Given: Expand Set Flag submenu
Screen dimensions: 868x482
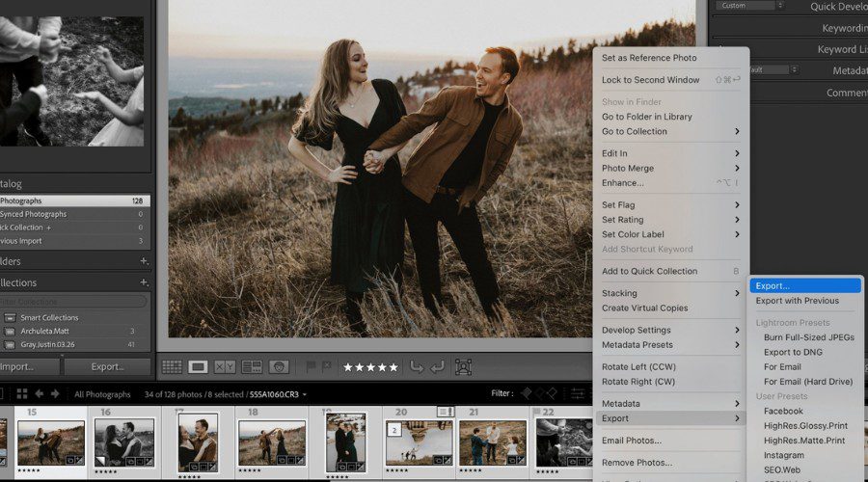Looking at the screenshot, I should point(671,204).
